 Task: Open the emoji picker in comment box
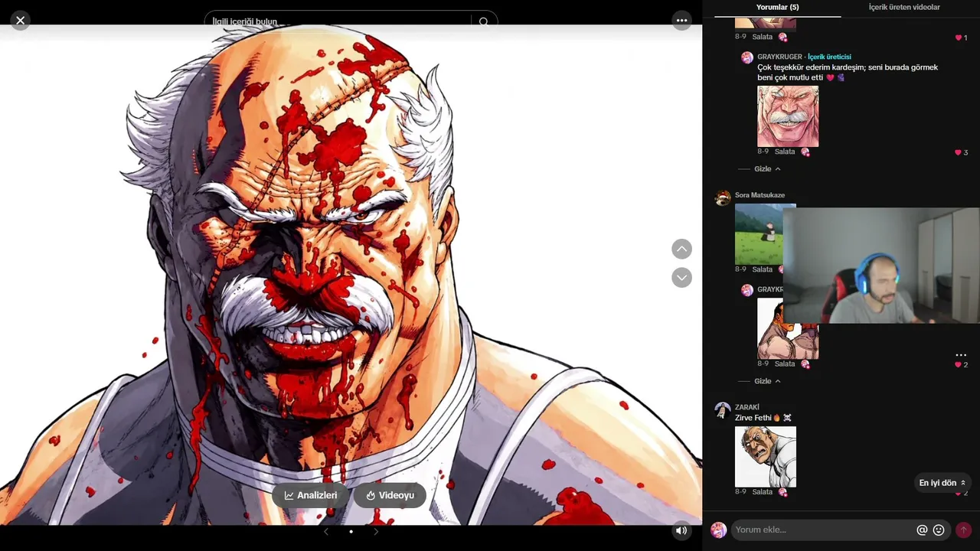pos(939,530)
